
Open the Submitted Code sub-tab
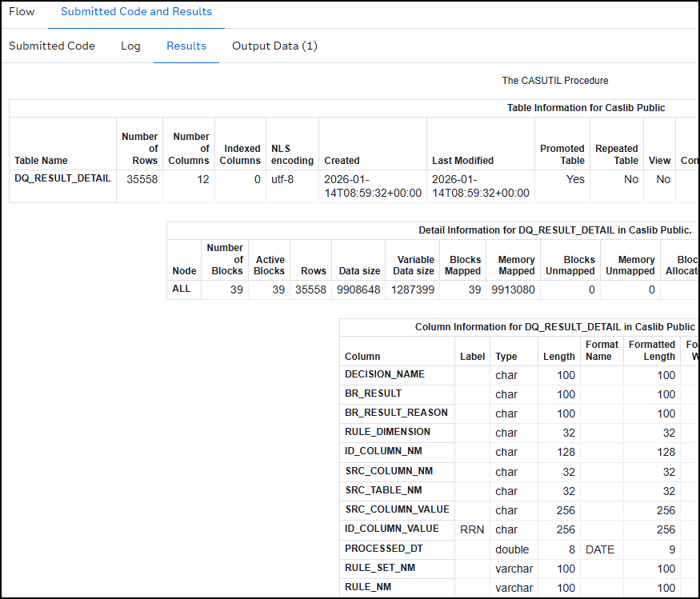point(52,46)
